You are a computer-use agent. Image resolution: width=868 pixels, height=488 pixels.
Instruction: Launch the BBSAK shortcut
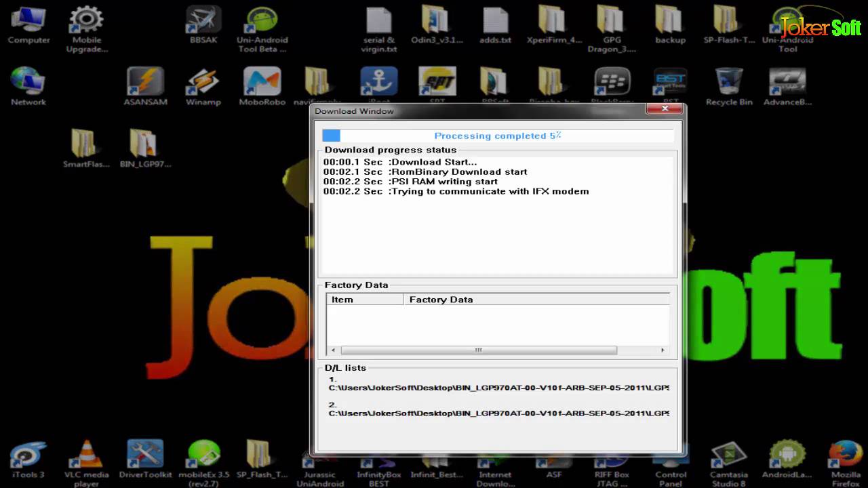(x=203, y=26)
